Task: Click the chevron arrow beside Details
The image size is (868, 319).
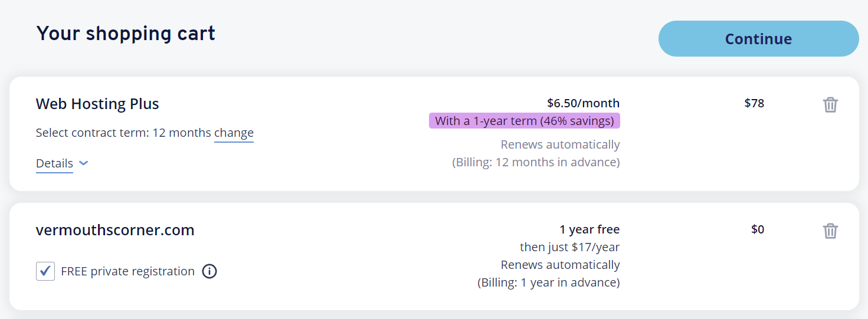Action: (84, 163)
